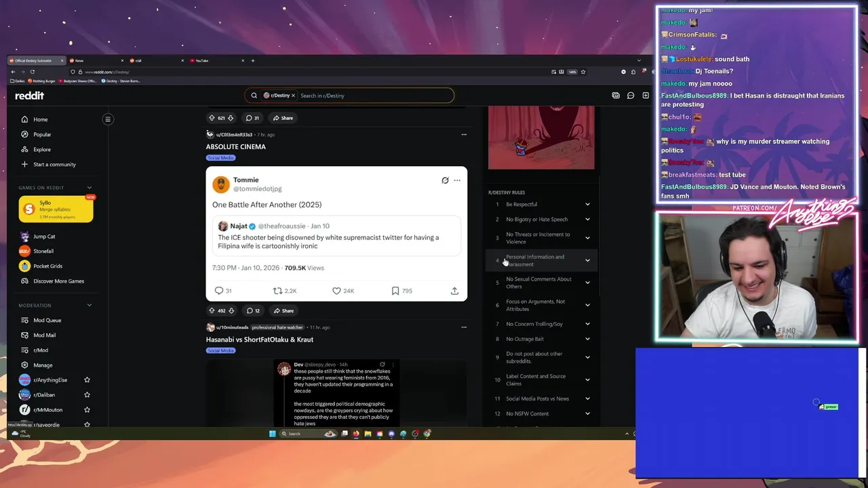Screen dimensions: 868x488
Task: Open Discord from the Windows taskbar
Action: 391,434
